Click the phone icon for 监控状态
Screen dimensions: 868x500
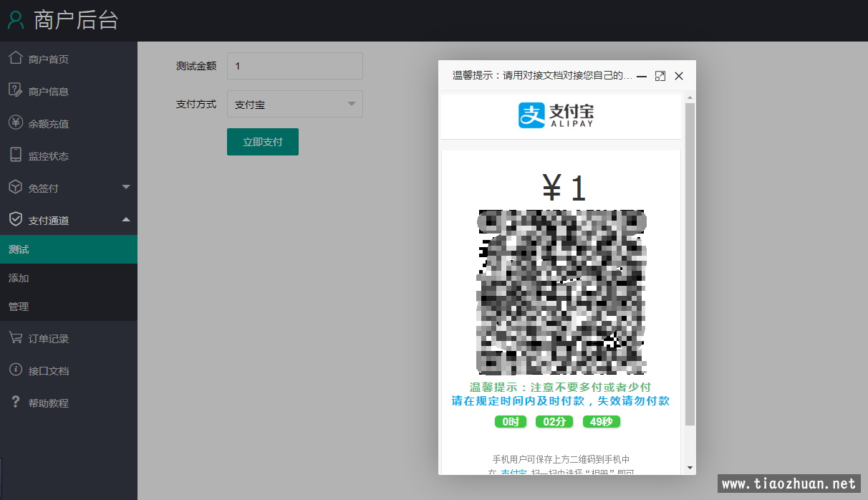tap(15, 155)
